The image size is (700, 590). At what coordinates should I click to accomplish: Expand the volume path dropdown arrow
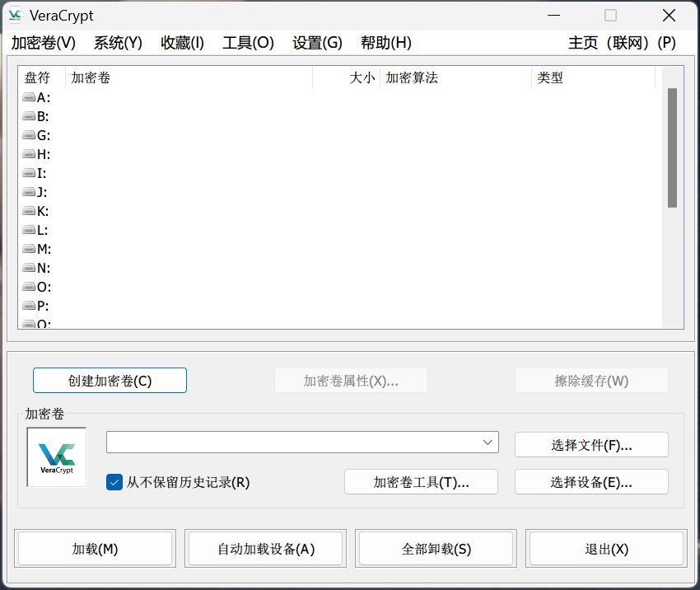point(488,442)
